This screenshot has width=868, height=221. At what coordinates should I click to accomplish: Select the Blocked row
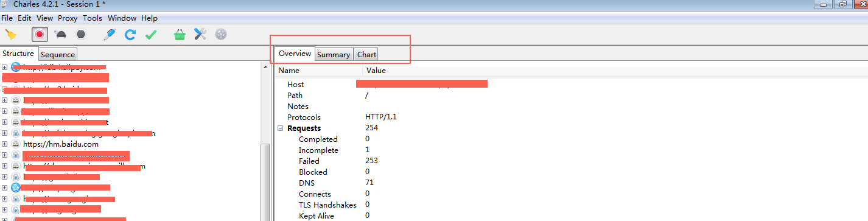click(571, 172)
